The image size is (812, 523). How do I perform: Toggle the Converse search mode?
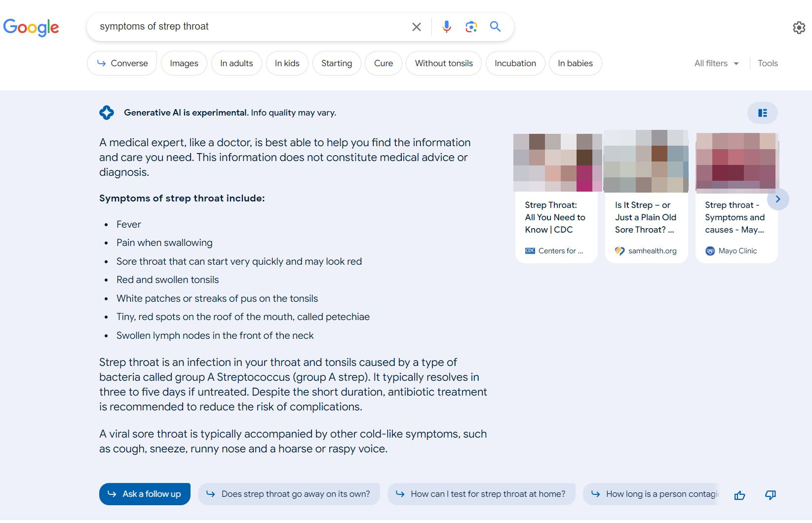pyautogui.click(x=121, y=63)
